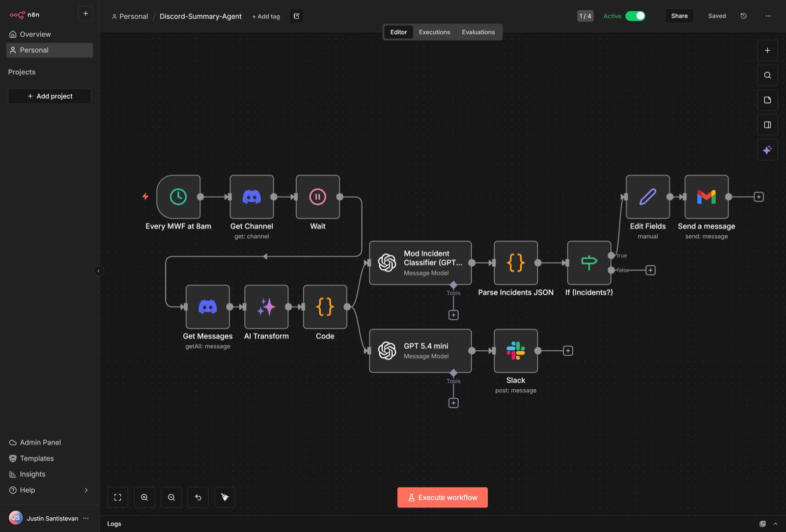Open the canvas search icon
This screenshot has height=532, width=786.
(x=767, y=75)
